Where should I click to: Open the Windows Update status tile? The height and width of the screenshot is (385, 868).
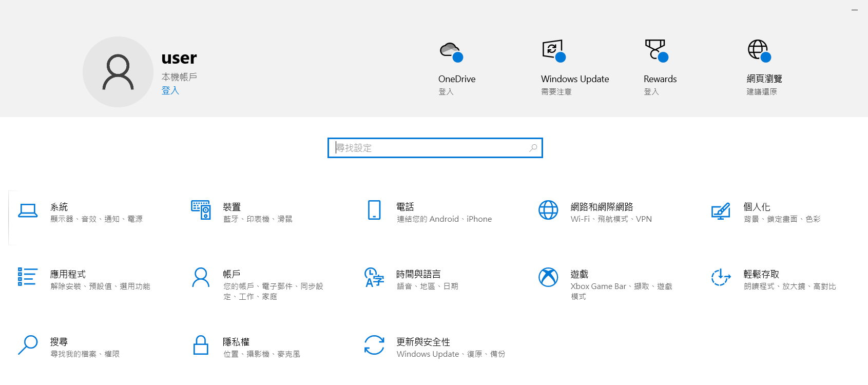[x=574, y=67]
